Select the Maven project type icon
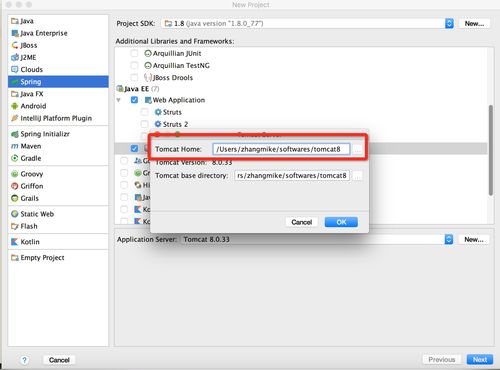500x370 pixels. click(15, 146)
